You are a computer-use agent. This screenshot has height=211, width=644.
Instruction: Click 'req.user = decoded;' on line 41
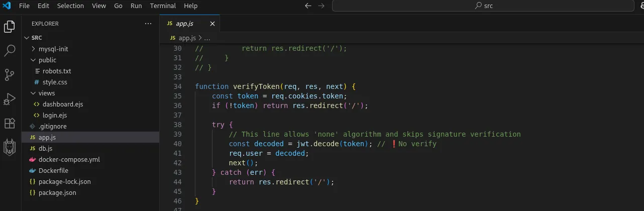(269, 153)
